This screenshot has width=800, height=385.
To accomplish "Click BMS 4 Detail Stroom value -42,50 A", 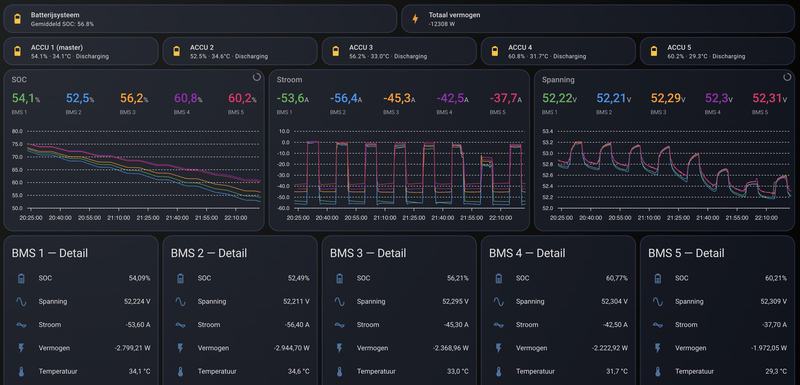I will pos(614,325).
